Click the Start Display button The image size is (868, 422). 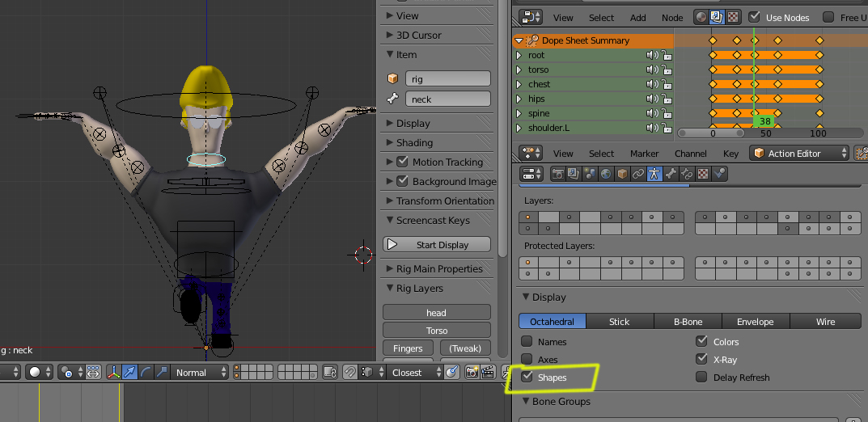click(x=437, y=244)
